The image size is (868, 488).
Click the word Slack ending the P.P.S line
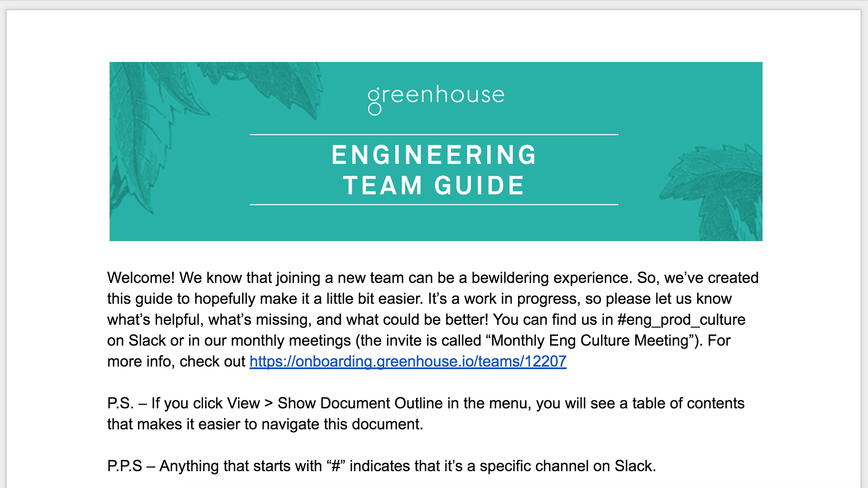click(633, 466)
